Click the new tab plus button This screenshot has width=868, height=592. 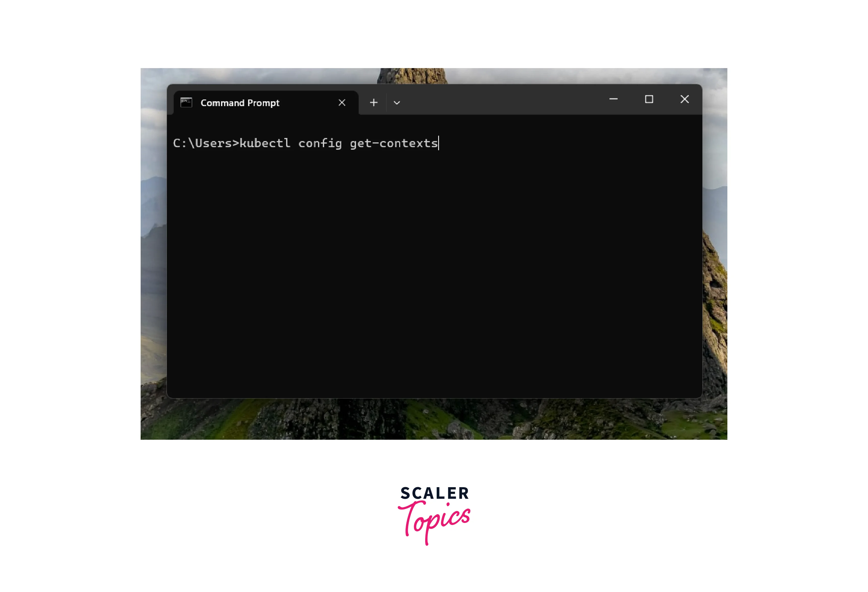click(373, 102)
